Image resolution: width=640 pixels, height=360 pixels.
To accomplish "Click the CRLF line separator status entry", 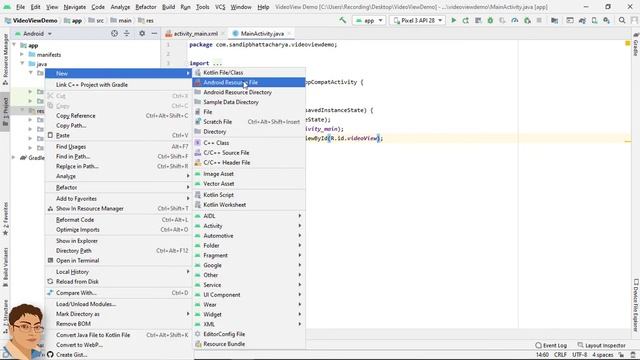I will [560, 355].
